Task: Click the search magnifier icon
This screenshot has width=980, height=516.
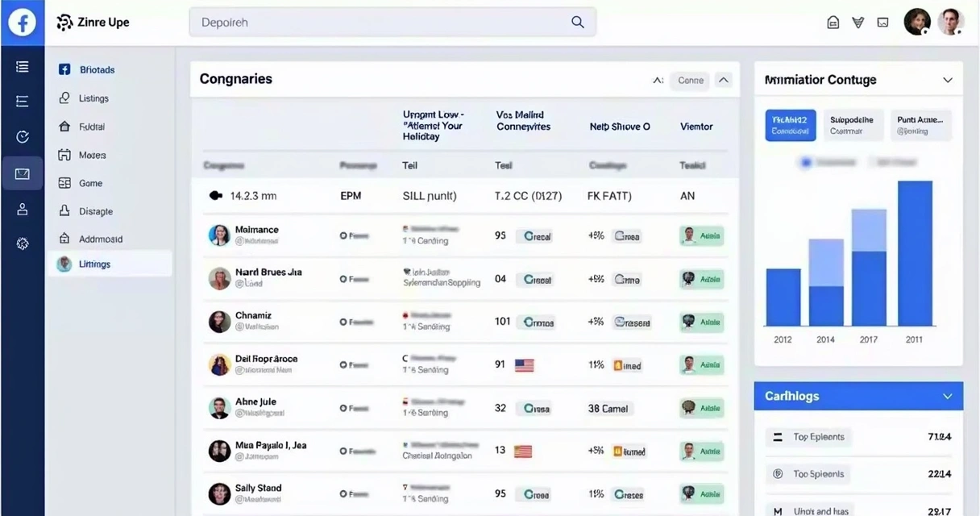Action: 577,23
